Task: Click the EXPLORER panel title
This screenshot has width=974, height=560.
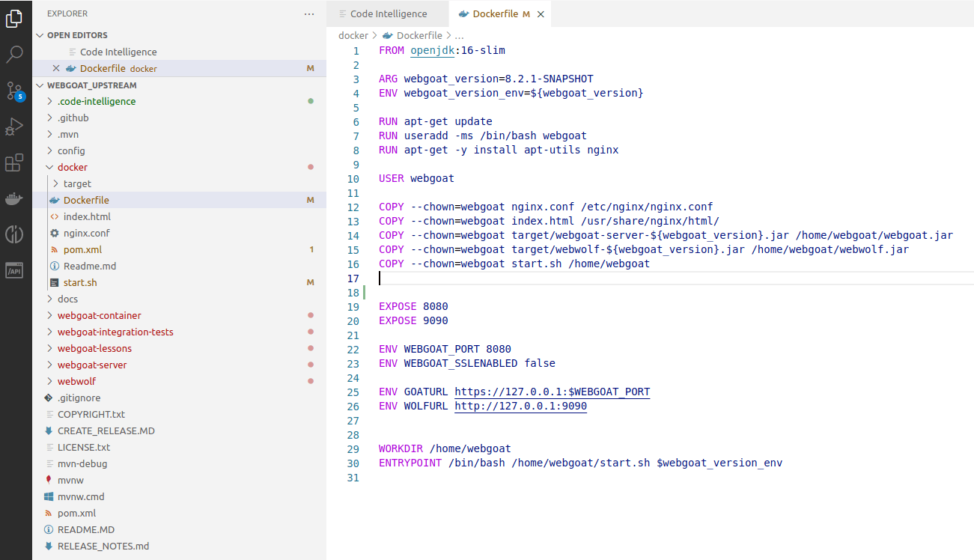Action: pyautogui.click(x=67, y=14)
